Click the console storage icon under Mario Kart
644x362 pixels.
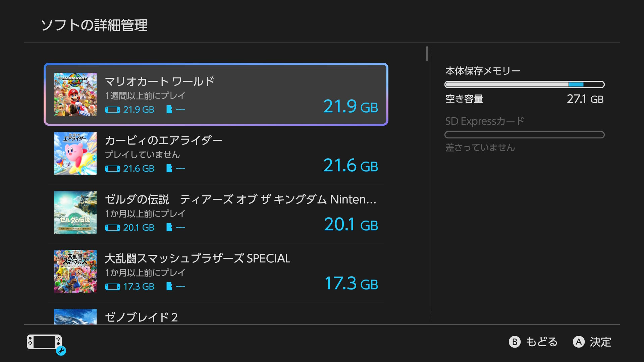pyautogui.click(x=112, y=110)
